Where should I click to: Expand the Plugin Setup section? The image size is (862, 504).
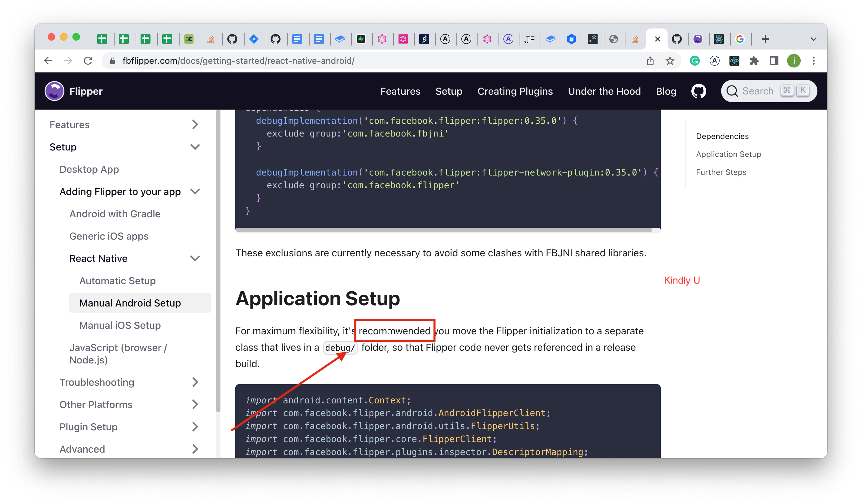(195, 426)
